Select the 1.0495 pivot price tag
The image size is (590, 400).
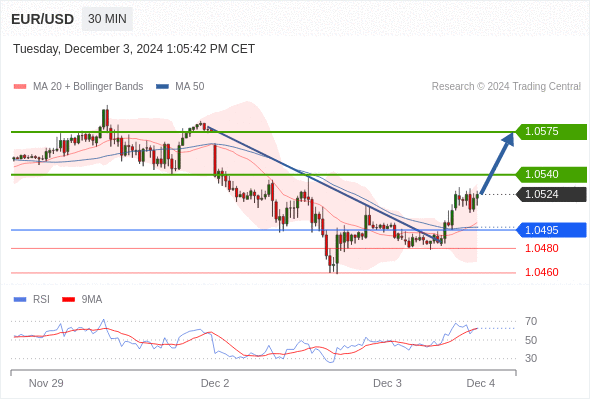tap(551, 230)
